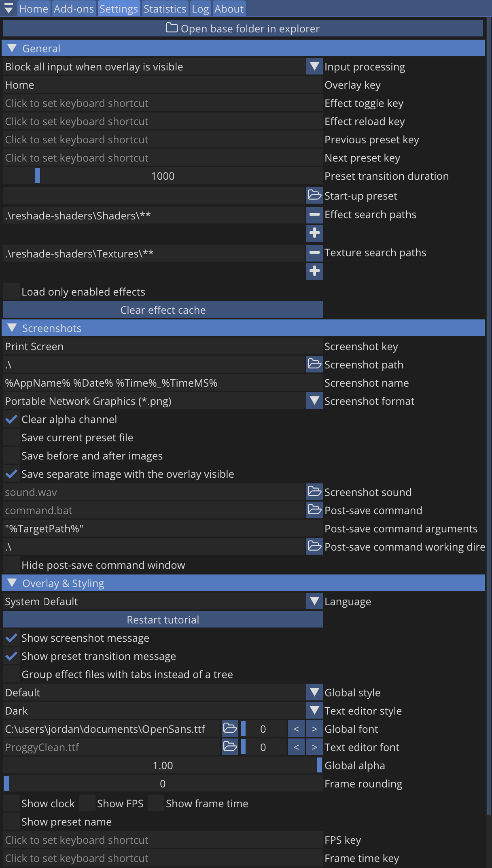Set the Effect reload key shortcut
The image size is (492, 868).
pos(163,121)
